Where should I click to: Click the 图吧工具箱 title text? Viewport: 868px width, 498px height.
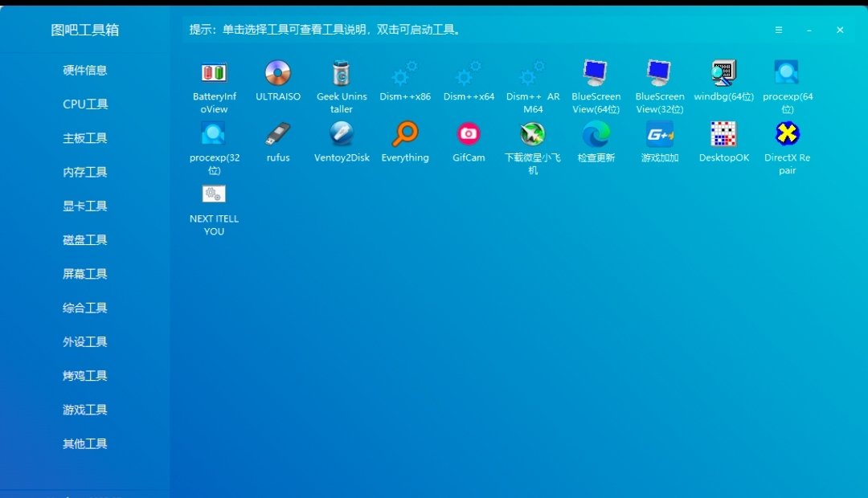tap(84, 30)
